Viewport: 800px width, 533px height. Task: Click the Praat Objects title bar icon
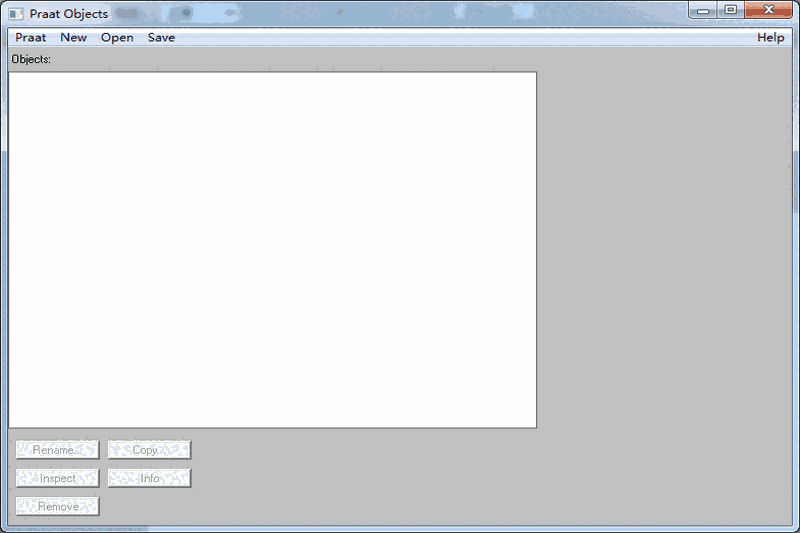point(16,14)
